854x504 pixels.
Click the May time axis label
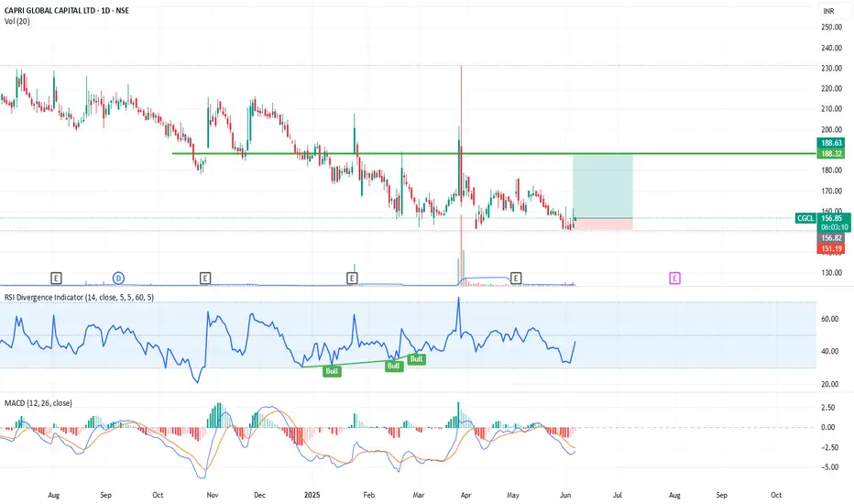513,495
